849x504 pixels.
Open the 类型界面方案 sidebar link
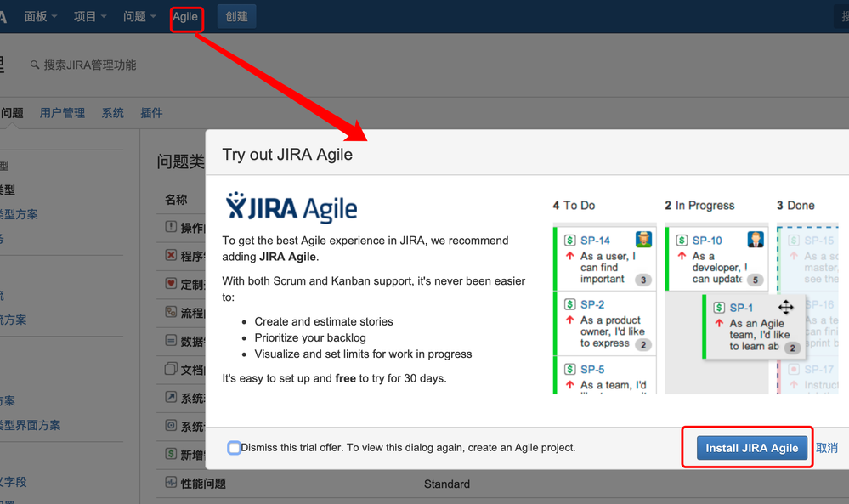[31, 425]
